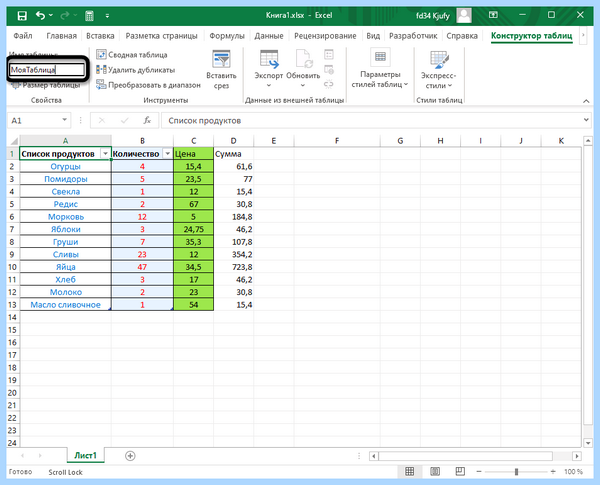
Task: Select row 14 header
Action: coord(13,317)
